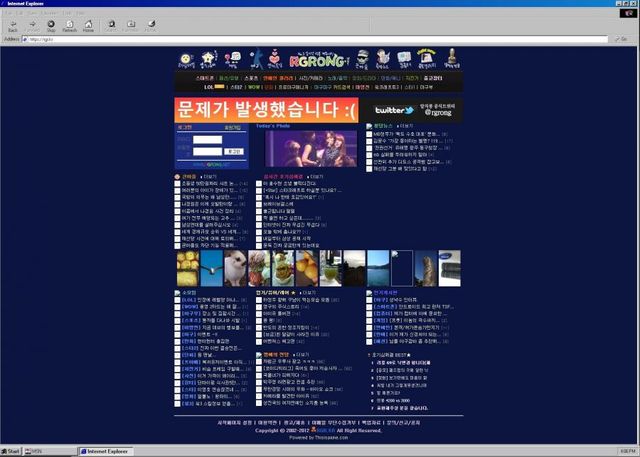This screenshot has height=457, width=640.
Task: Open the Windows Start button
Action: pos(12,451)
